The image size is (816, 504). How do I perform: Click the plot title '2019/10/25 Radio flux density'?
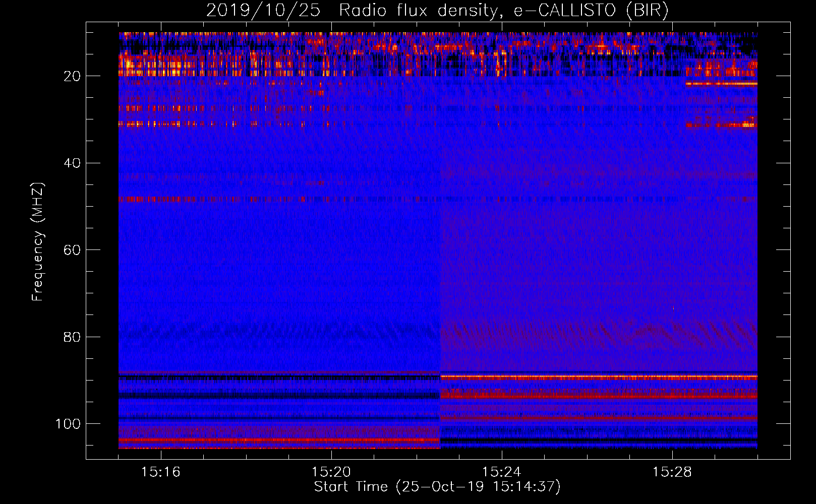[x=437, y=11]
